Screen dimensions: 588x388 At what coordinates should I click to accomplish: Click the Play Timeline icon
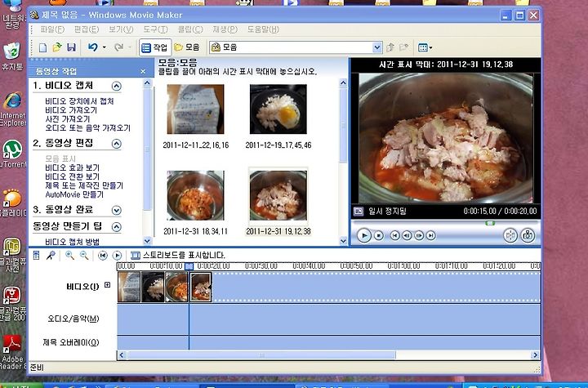pyautogui.click(x=117, y=256)
